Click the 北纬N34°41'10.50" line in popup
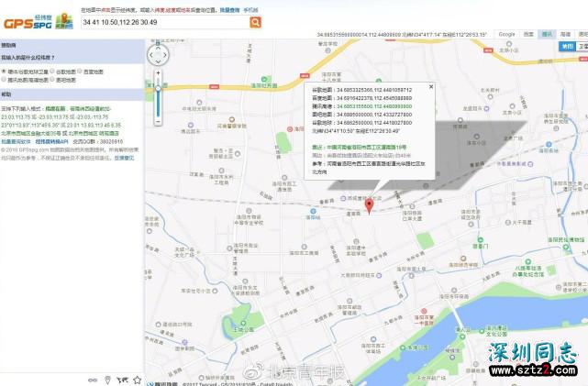This screenshot has height=386, width=588. pos(356,131)
